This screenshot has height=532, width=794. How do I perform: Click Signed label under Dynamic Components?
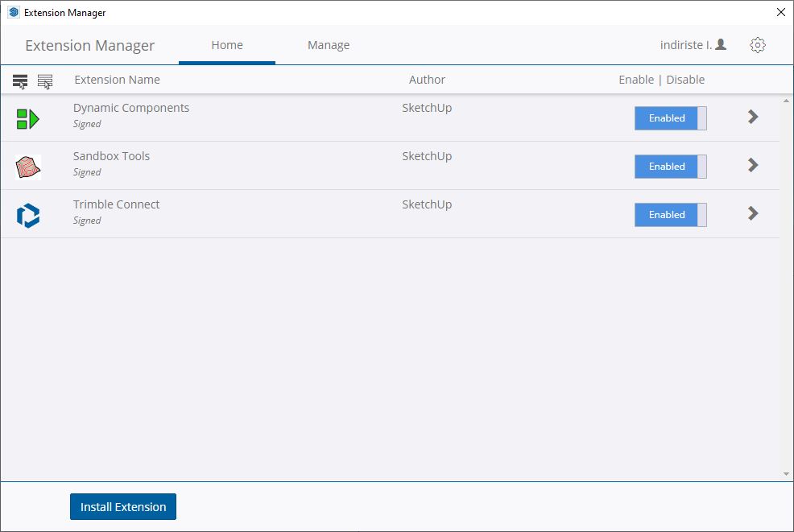[x=87, y=124]
